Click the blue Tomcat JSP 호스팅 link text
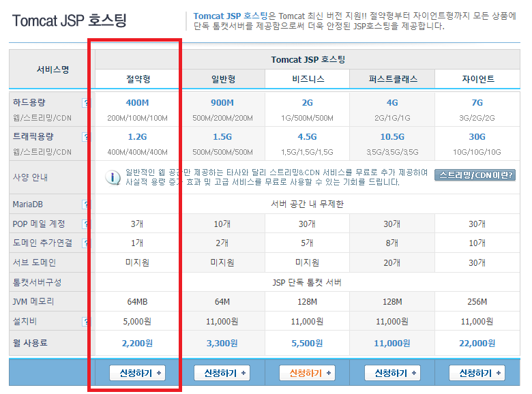Image resolution: width=532 pixels, height=394 pixels. click(x=231, y=16)
